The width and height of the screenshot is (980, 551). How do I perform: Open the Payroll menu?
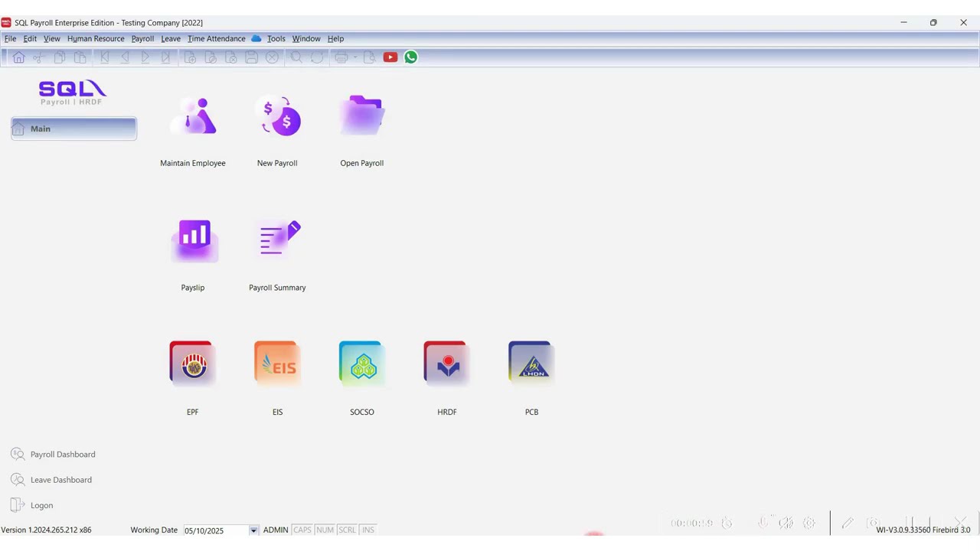coord(142,38)
